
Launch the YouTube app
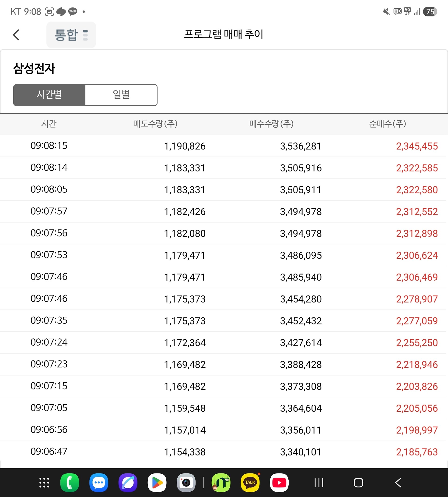(279, 483)
